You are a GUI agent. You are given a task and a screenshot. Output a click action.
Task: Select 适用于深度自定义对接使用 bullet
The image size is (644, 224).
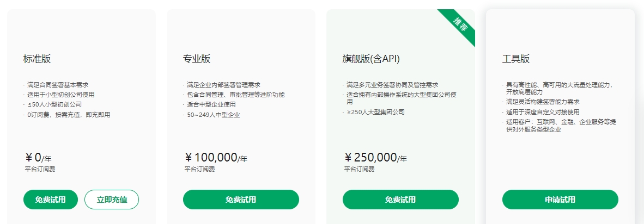[543, 112]
